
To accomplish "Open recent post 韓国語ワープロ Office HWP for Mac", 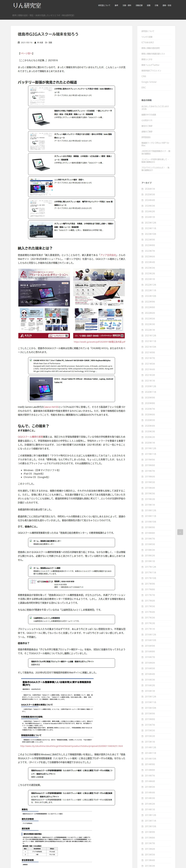I will pyautogui.click(x=155, y=144).
